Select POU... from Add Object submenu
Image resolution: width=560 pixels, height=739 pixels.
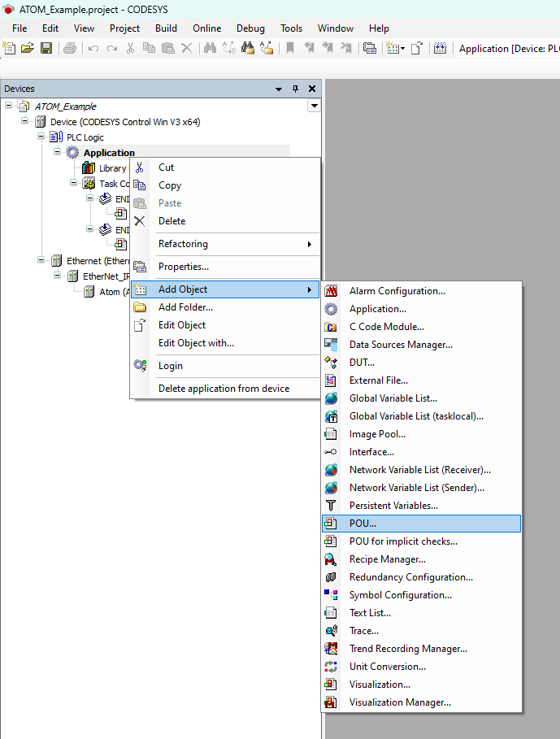422,524
